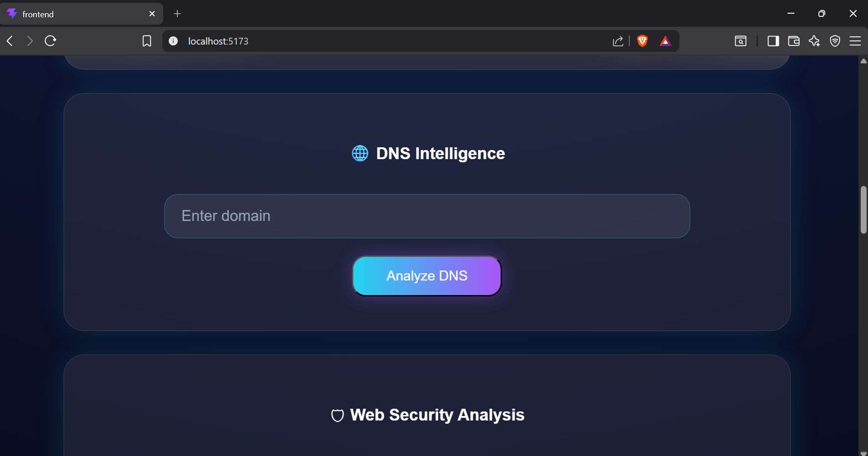This screenshot has height=456, width=868.
Task: Minimize the browser window
Action: point(791,14)
